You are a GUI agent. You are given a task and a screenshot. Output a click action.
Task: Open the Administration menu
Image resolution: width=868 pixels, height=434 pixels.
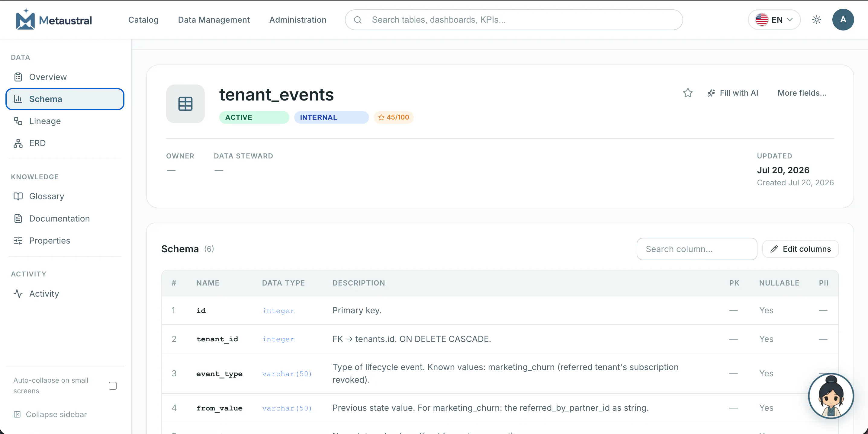297,20
